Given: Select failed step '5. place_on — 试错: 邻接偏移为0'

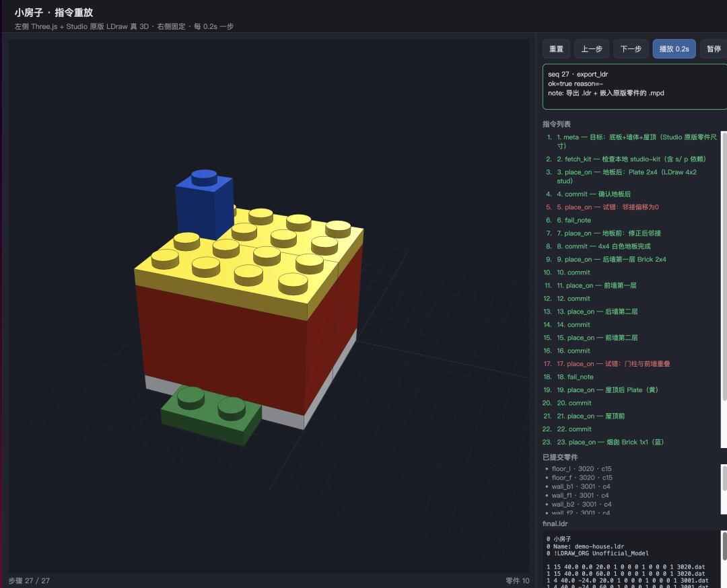Looking at the screenshot, I should click(x=607, y=207).
